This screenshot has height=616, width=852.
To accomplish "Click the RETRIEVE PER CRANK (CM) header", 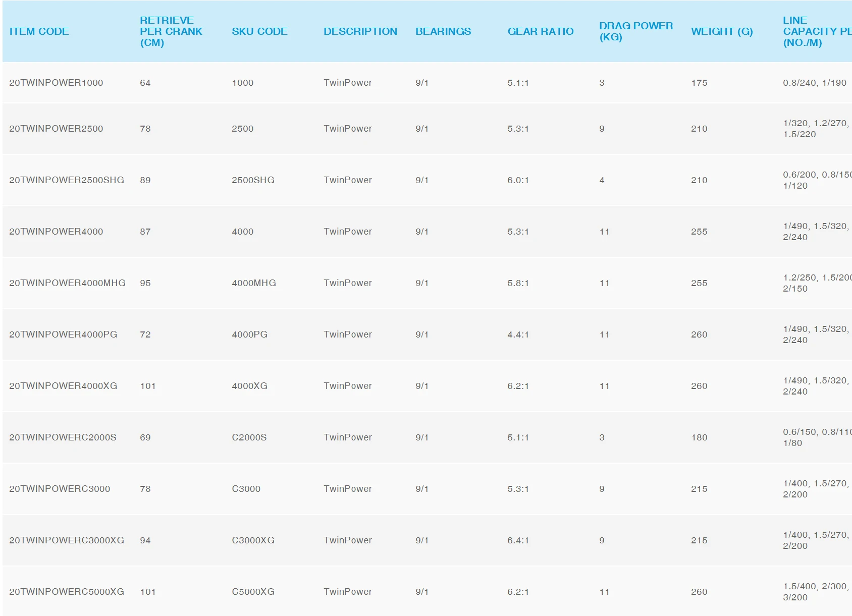I will [x=171, y=31].
